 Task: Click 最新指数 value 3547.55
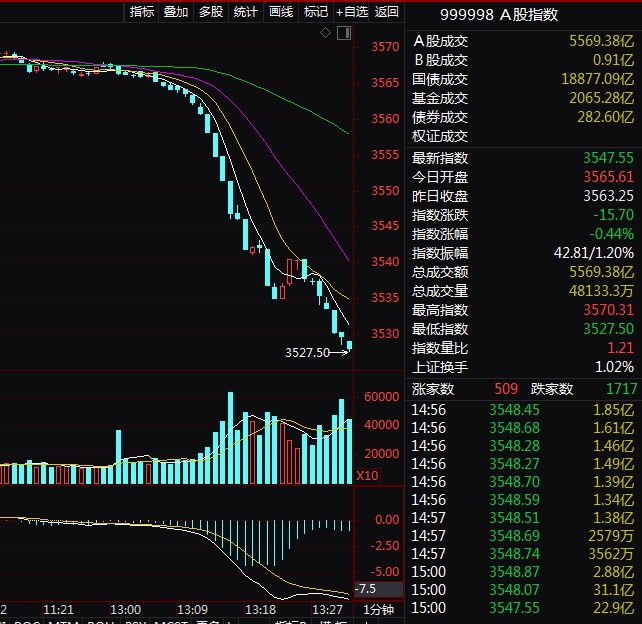[x=608, y=158]
